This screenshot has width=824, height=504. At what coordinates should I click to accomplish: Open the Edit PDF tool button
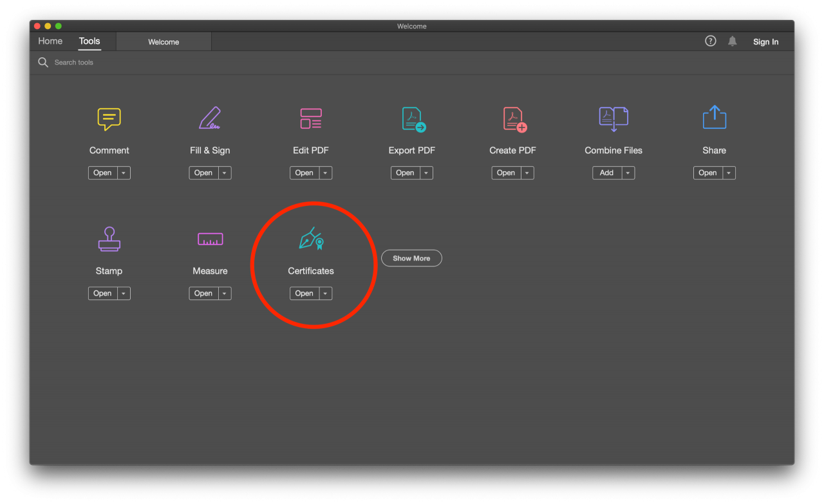pos(304,173)
